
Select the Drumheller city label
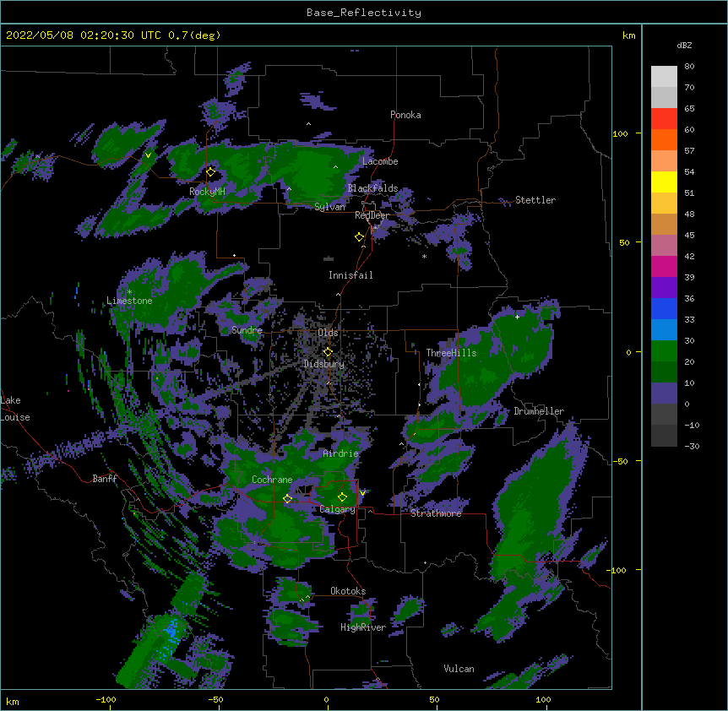point(539,411)
